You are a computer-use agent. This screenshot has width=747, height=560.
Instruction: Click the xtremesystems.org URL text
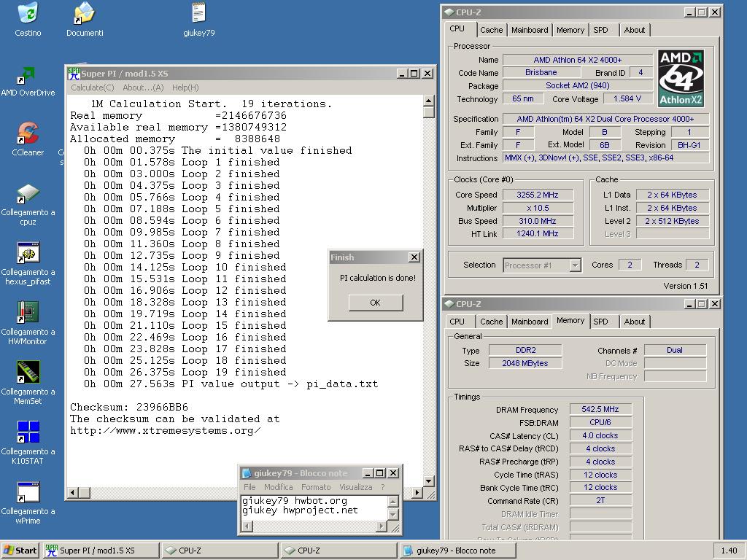pyautogui.click(x=166, y=430)
